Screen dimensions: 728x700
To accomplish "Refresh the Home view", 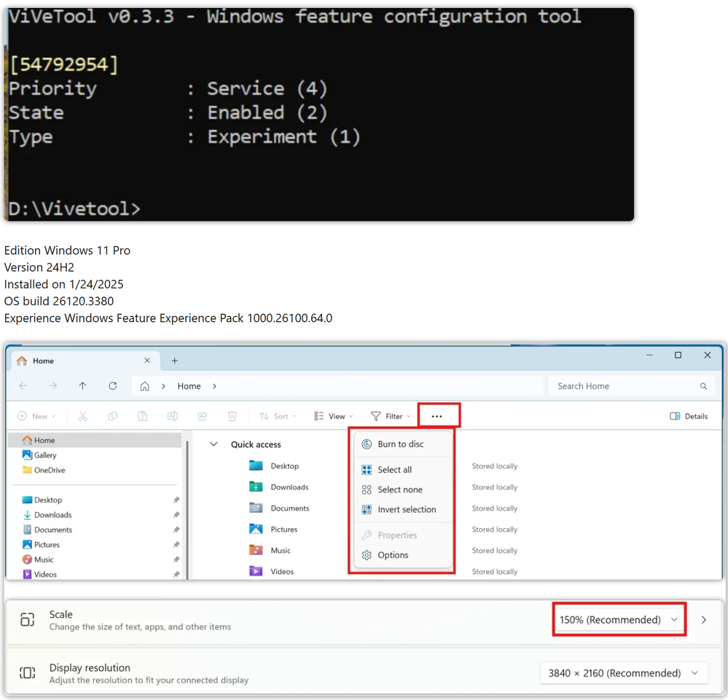I will tap(113, 386).
